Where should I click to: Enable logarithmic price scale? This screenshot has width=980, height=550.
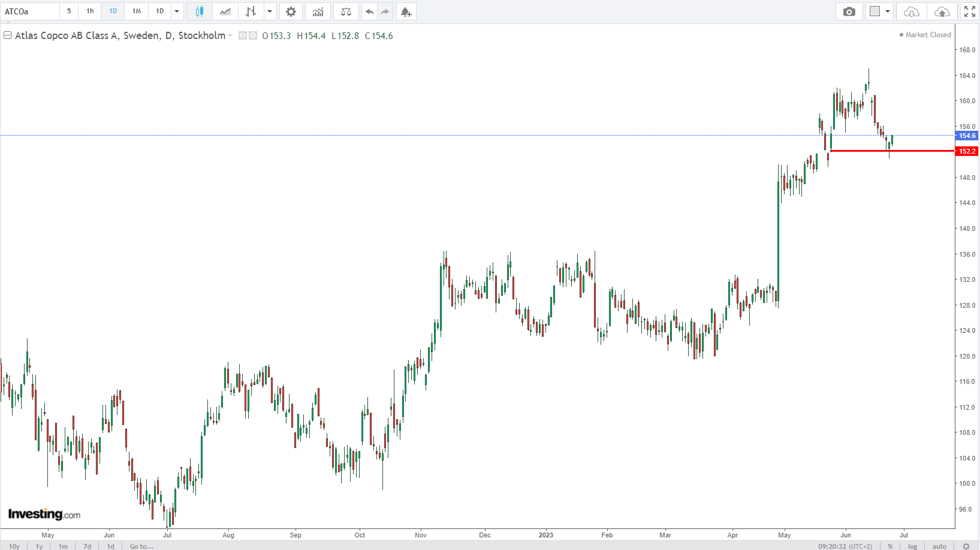(912, 546)
